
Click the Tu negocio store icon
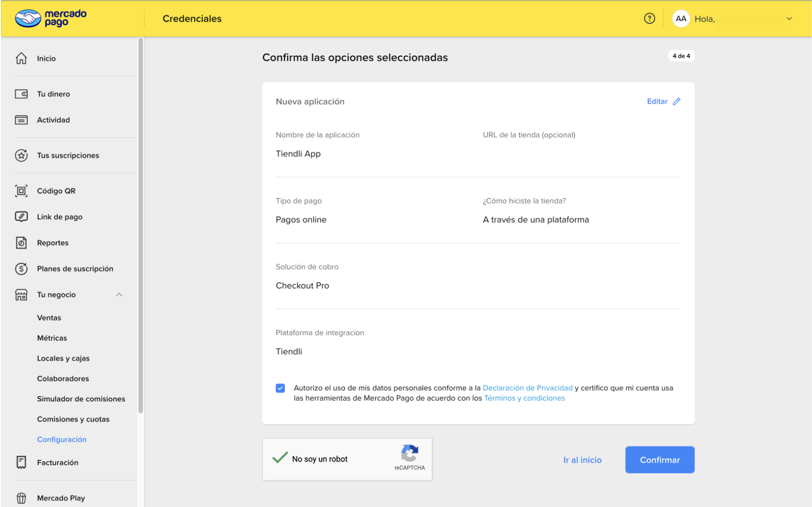21,295
